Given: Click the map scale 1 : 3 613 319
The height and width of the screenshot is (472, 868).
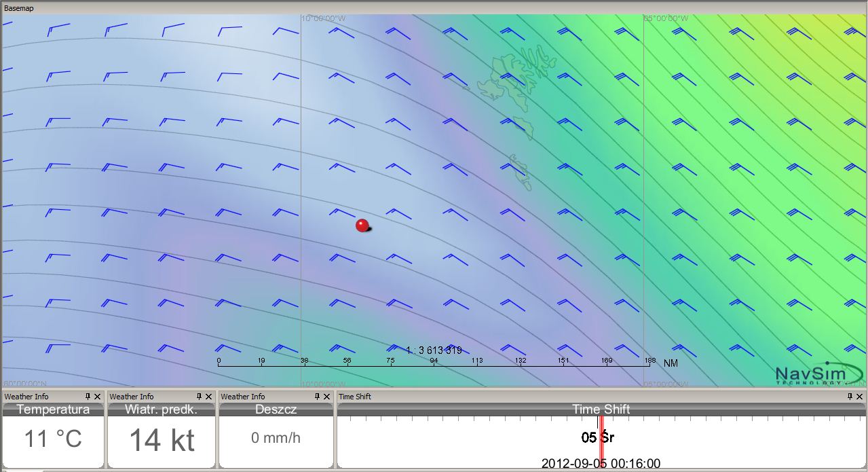Looking at the screenshot, I should point(434,350).
